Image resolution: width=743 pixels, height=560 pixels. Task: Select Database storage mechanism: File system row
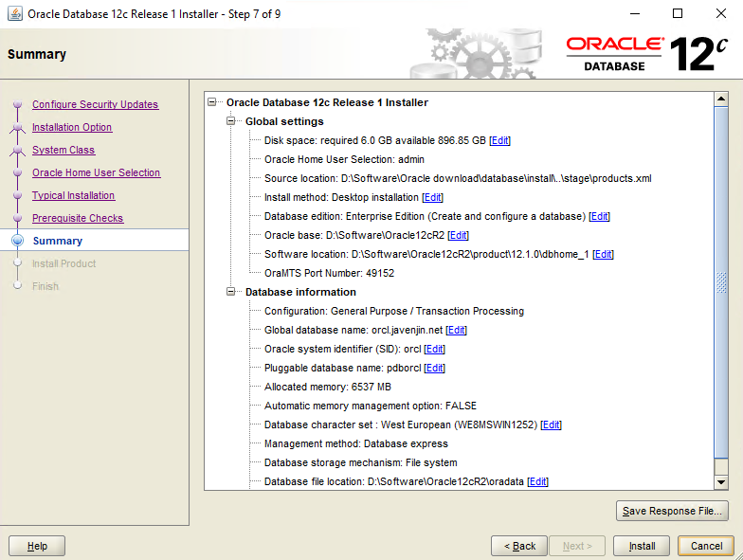360,462
